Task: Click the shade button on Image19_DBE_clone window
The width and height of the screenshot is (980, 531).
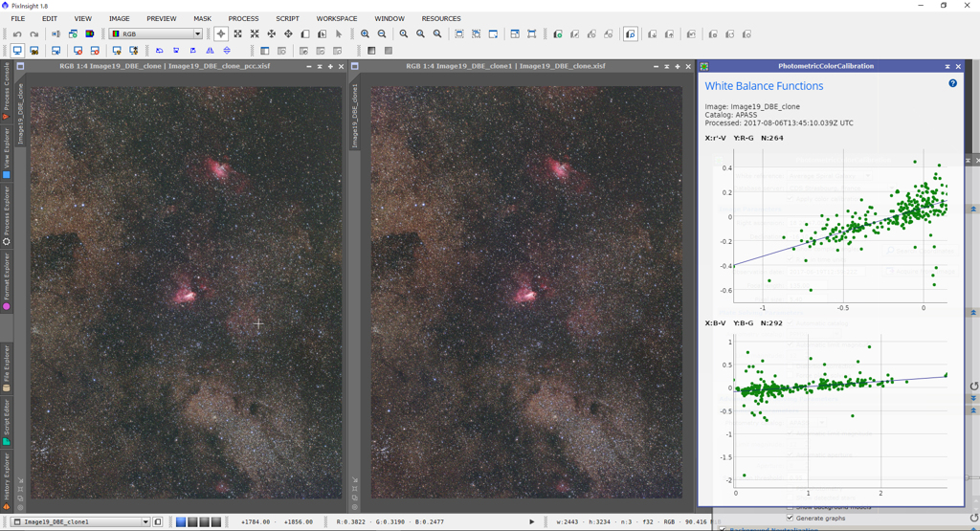Action: click(320, 66)
